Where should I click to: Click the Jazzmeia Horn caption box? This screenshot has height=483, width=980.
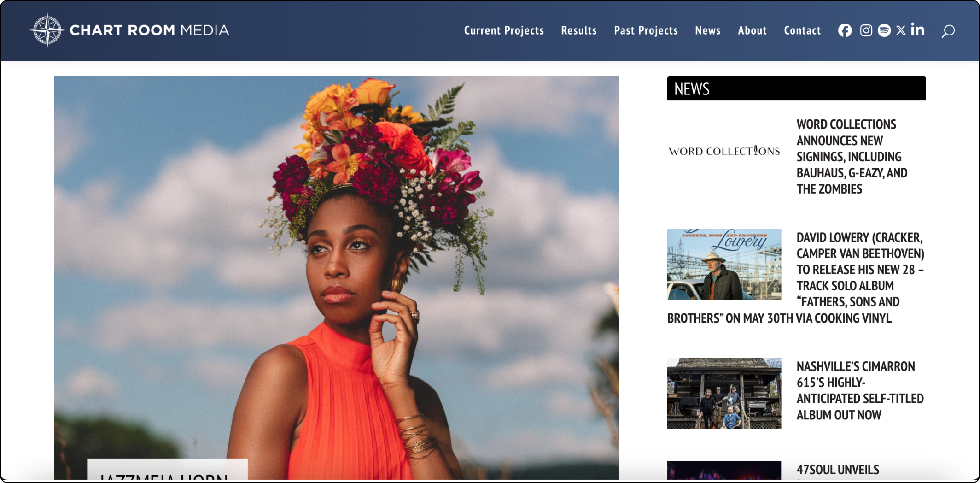click(x=168, y=470)
